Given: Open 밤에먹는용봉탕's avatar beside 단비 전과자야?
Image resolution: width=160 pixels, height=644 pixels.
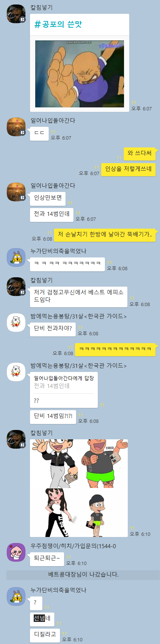Looking at the screenshot, I should click(16, 323).
